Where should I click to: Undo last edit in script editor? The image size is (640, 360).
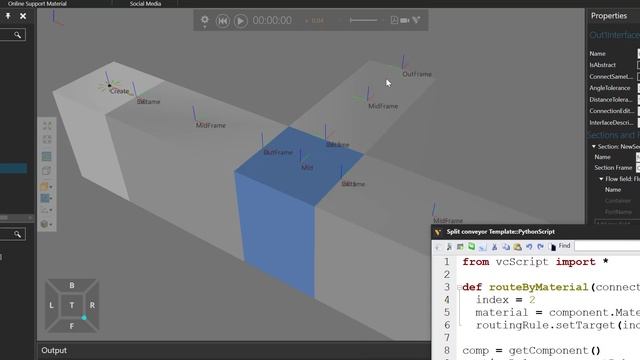[529, 247]
